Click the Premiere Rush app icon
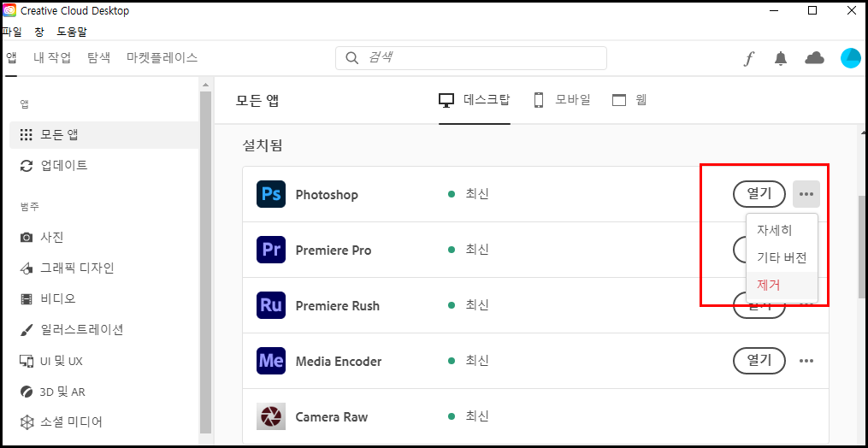The height and width of the screenshot is (448, 868). 271,305
